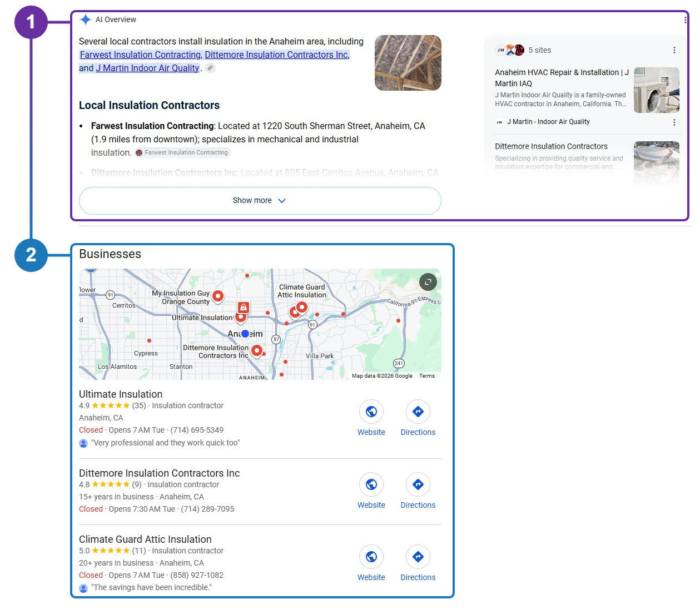Viewport: 700px width, 614px height.
Task: Open Dittemore Insulation Contractors Inc link in overview
Action: [277, 55]
